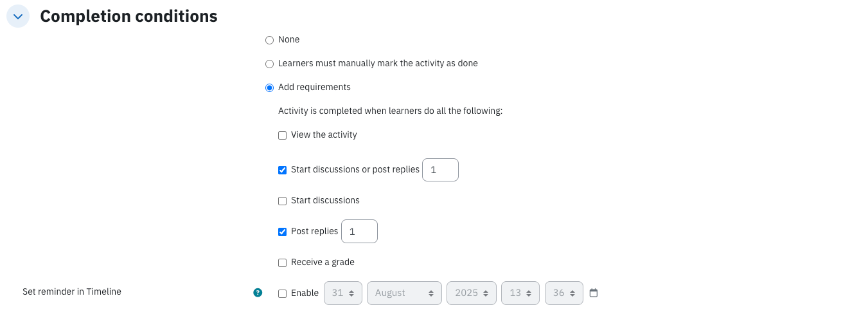
Task: Enable the Timeline reminder checkbox
Action: [x=282, y=293]
